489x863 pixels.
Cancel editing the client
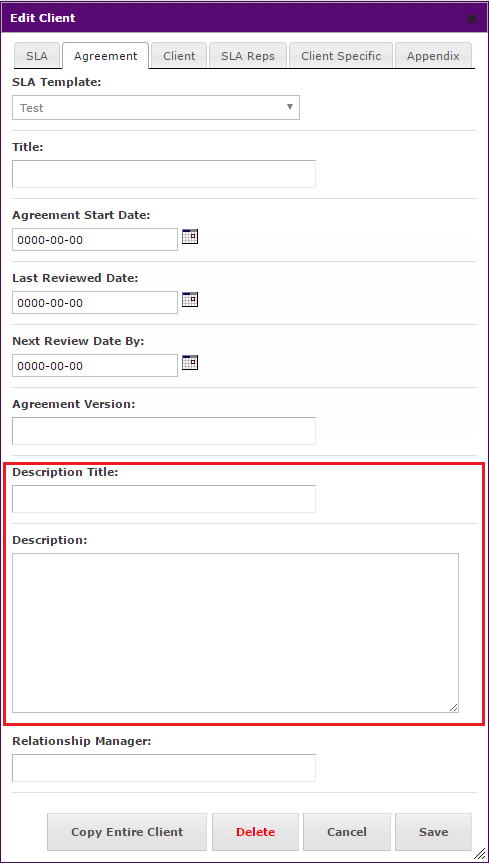click(347, 832)
